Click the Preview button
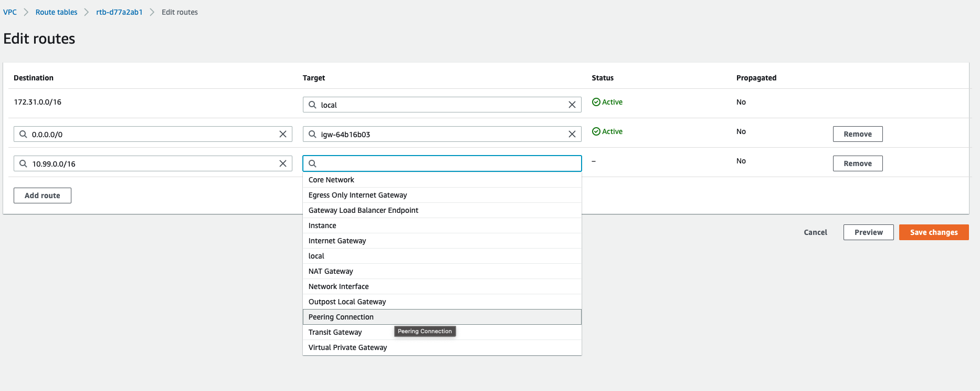The height and width of the screenshot is (391, 980). pos(869,232)
